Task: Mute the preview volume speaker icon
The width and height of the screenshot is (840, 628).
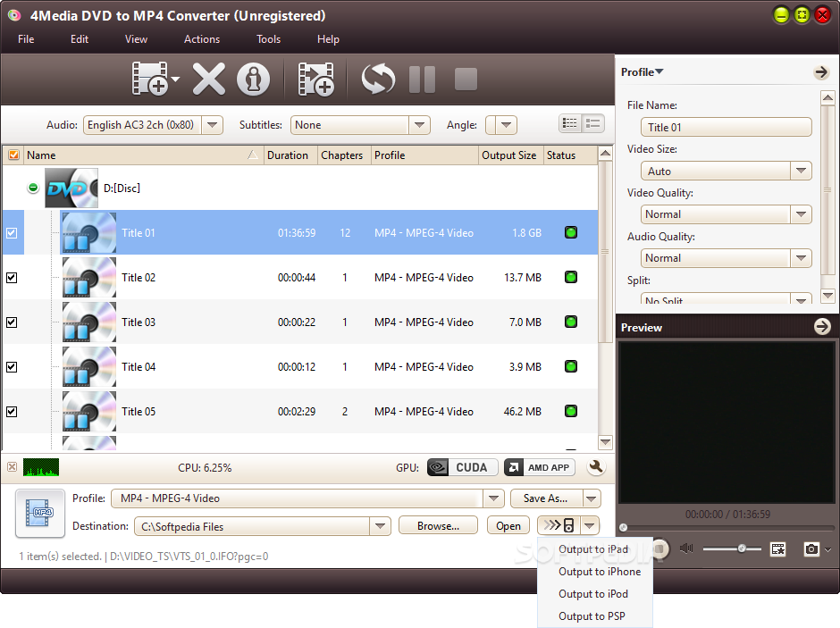Action: tap(686, 548)
